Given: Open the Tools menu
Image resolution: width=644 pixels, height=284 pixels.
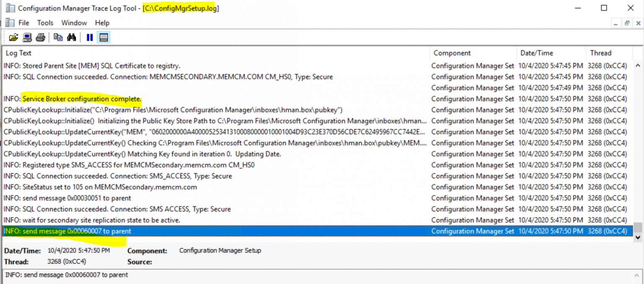Looking at the screenshot, I should click(45, 23).
